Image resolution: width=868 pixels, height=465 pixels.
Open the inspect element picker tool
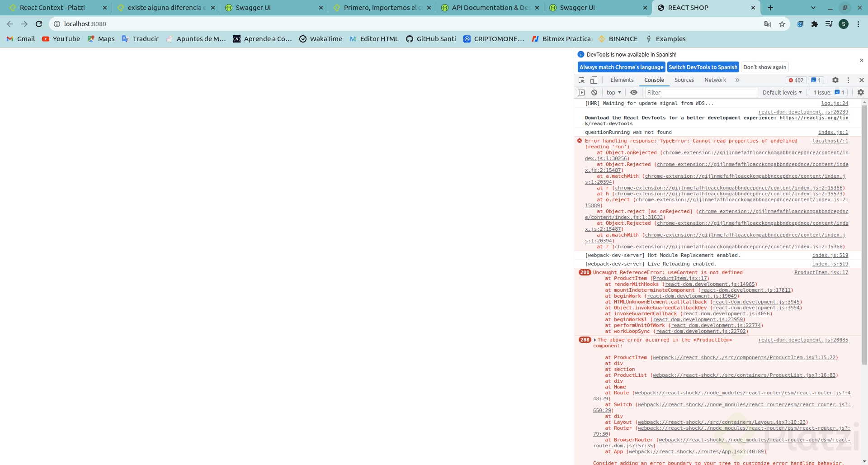[582, 80]
